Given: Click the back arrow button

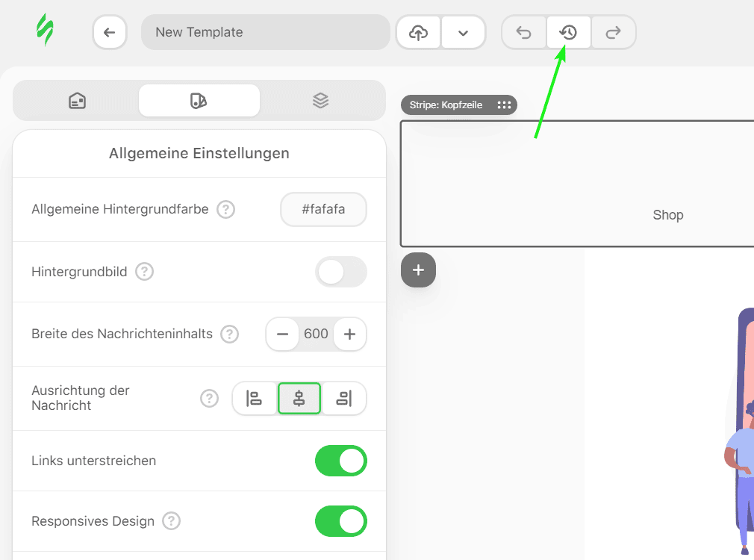Looking at the screenshot, I should (110, 32).
